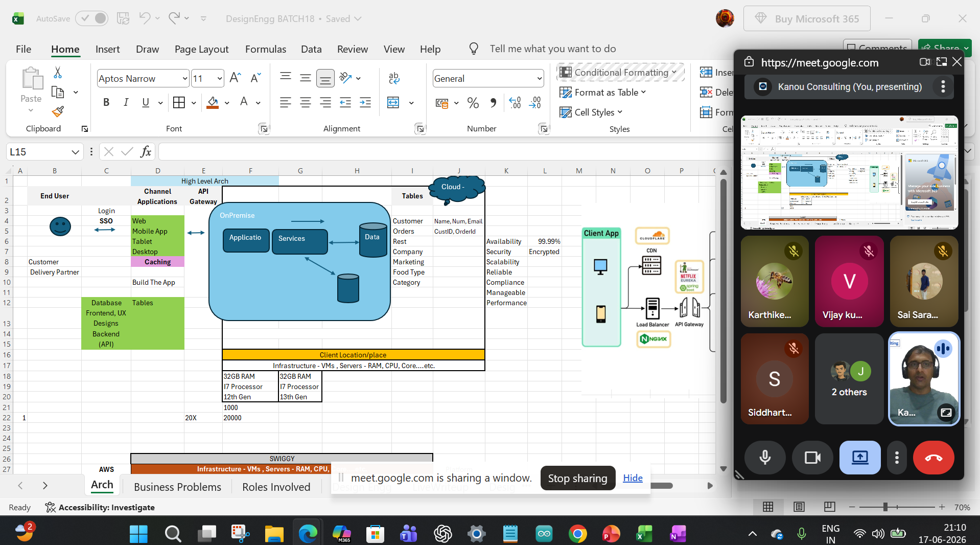Open the Name Box dropdown arrow
980x545 pixels.
[75, 152]
